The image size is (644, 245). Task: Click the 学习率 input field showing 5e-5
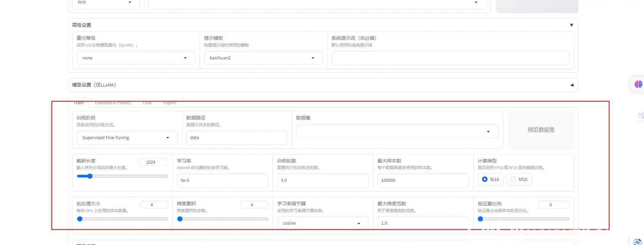pos(222,181)
